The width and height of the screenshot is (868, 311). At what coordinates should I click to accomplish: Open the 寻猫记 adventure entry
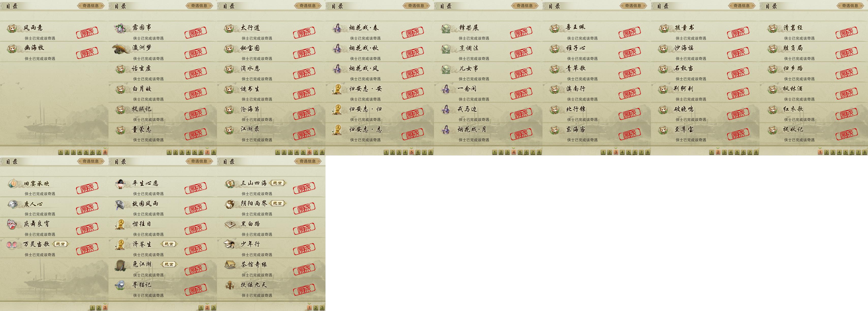[163, 288]
